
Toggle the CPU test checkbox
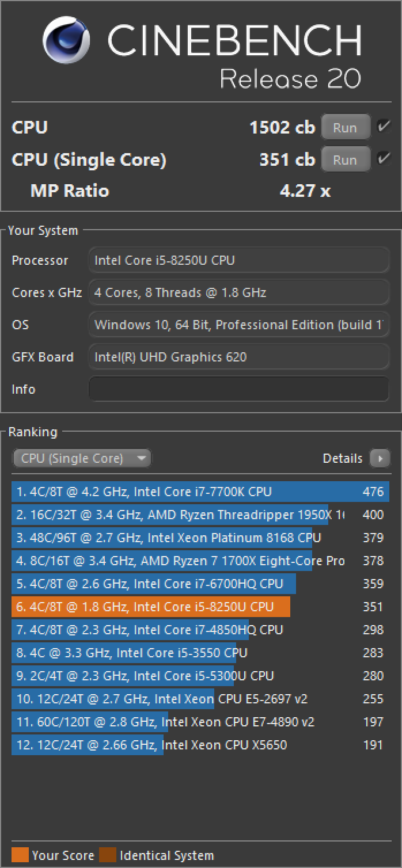384,127
